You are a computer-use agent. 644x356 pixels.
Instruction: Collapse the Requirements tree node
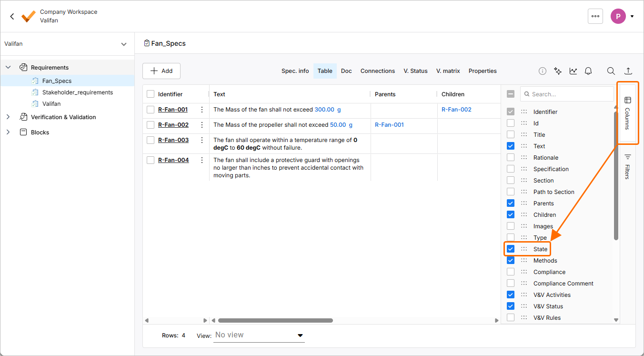[x=8, y=67]
